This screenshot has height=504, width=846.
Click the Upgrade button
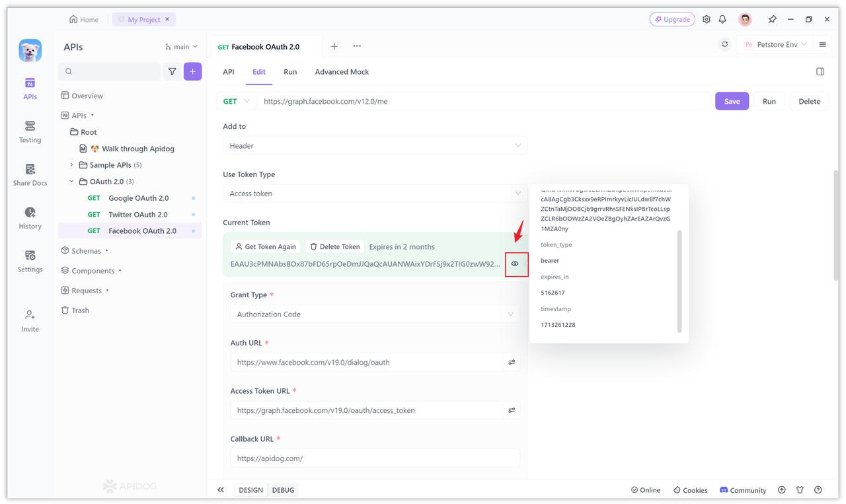point(672,19)
